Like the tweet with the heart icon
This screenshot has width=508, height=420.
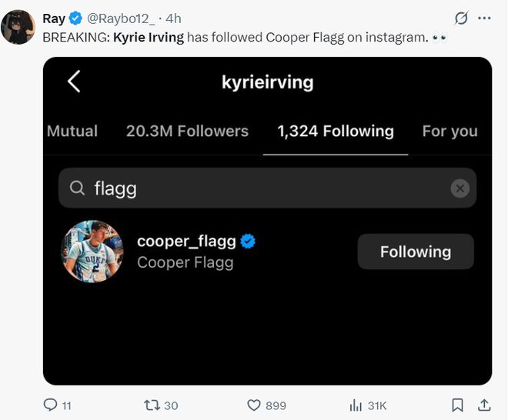coord(254,405)
